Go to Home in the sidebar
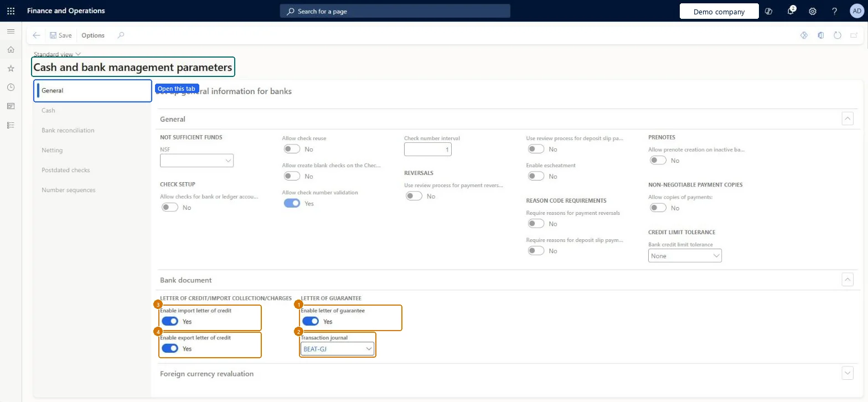 (11, 50)
